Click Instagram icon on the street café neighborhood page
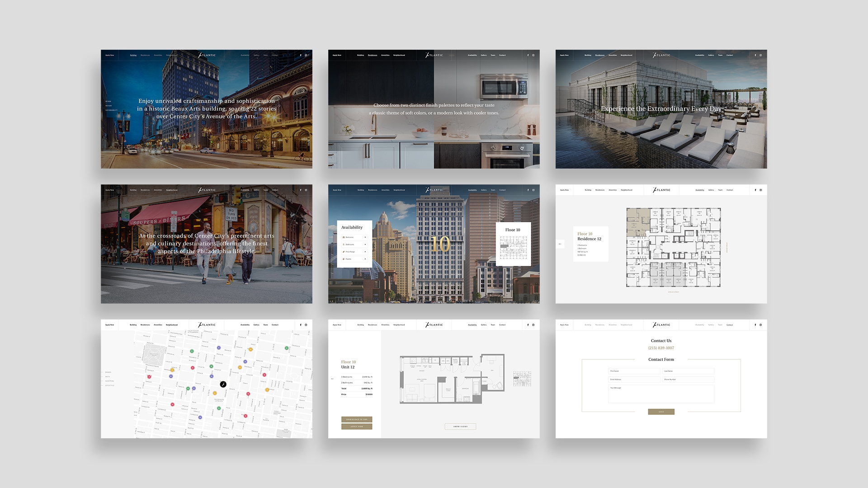The image size is (868, 488). click(306, 190)
